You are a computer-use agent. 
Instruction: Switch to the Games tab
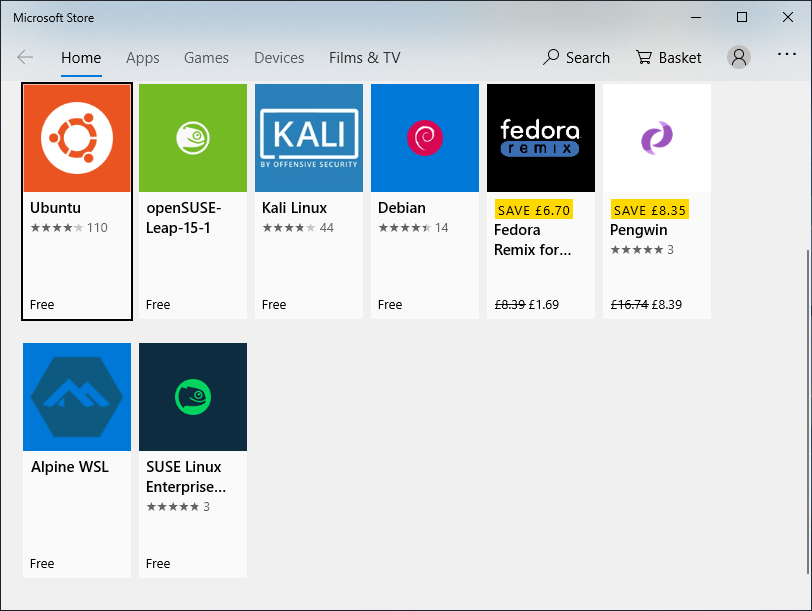point(206,58)
